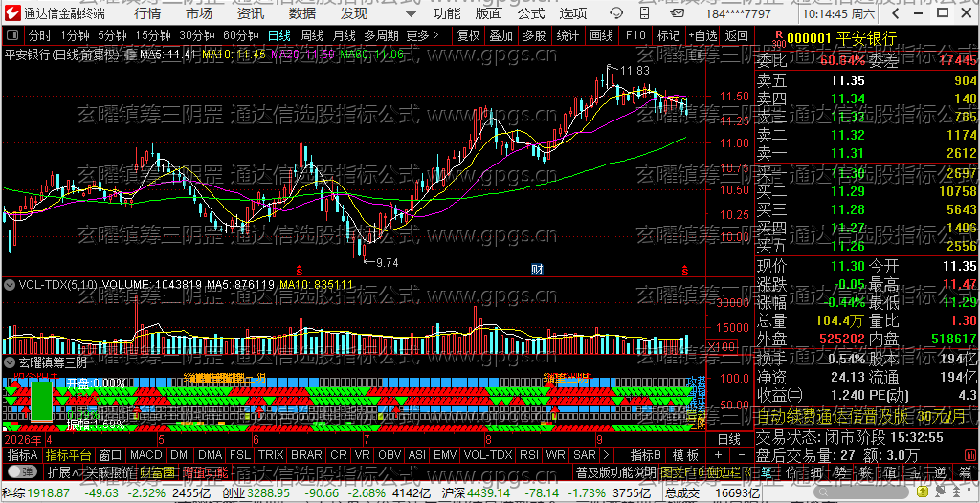Screen dimensions: 980x503
Task: Open the 版面 menu
Action: (x=489, y=13)
